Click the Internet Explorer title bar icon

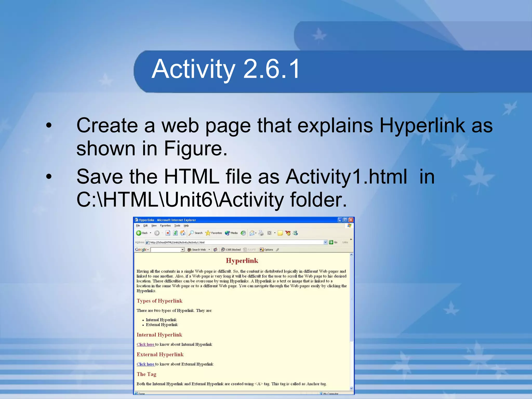(x=136, y=220)
